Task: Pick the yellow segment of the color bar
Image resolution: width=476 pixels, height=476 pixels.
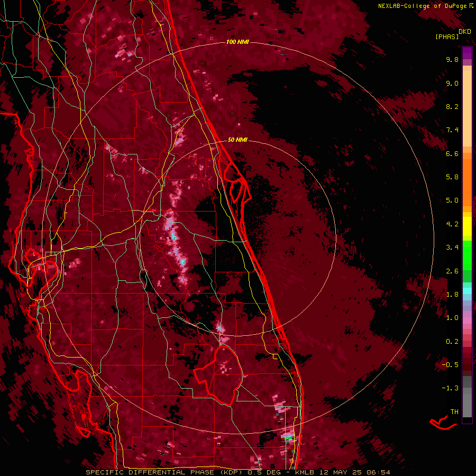Action: (467, 226)
